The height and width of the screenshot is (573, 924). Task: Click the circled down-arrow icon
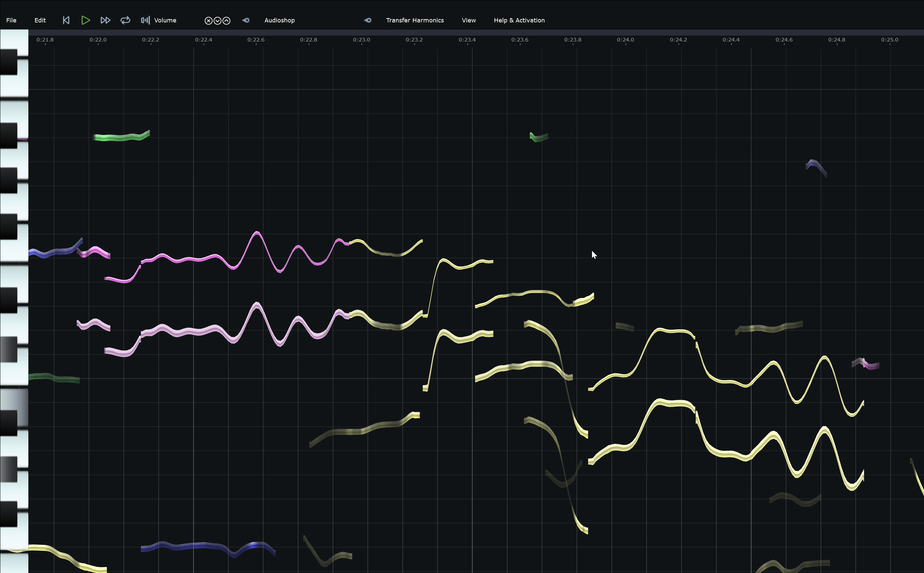point(218,21)
